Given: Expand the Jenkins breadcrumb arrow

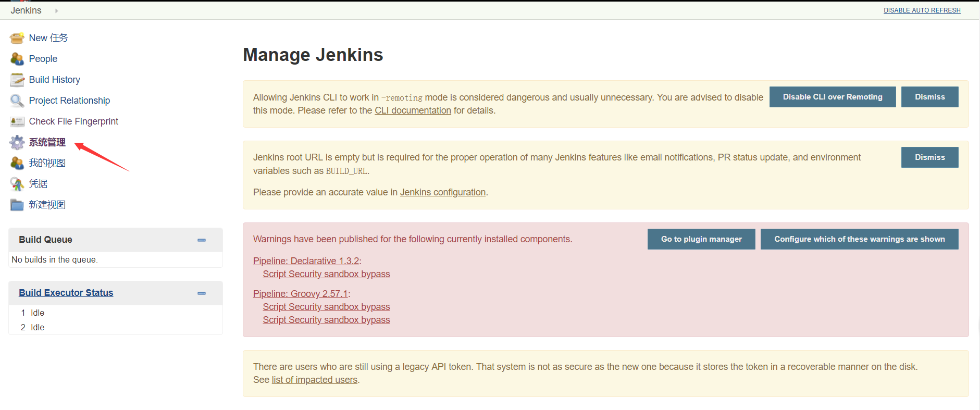Looking at the screenshot, I should tap(56, 10).
